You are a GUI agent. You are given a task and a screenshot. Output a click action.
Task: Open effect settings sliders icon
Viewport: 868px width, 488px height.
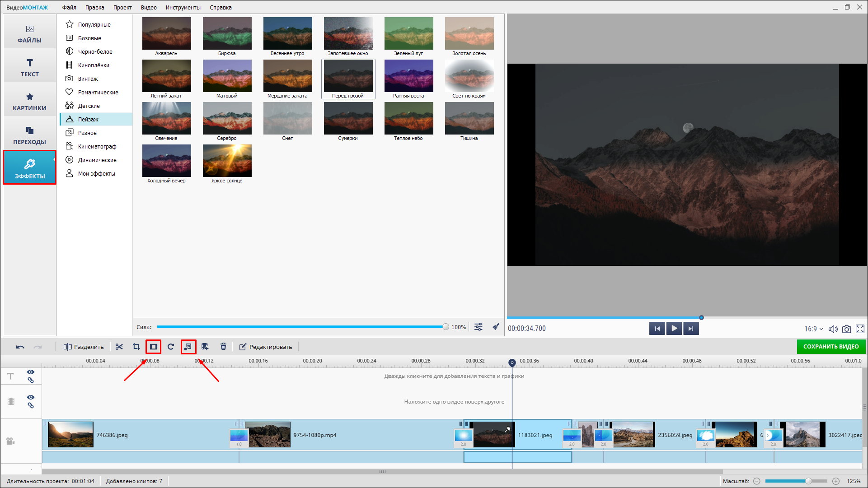click(x=479, y=327)
